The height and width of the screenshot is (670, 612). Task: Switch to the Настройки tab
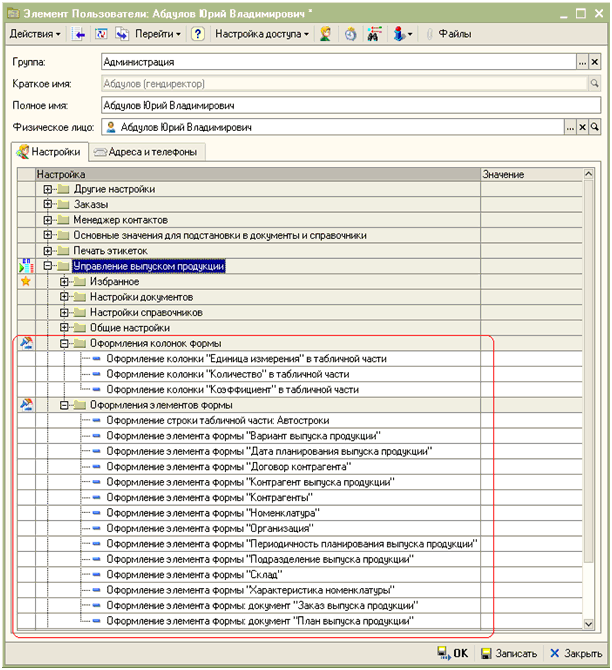pos(49,152)
